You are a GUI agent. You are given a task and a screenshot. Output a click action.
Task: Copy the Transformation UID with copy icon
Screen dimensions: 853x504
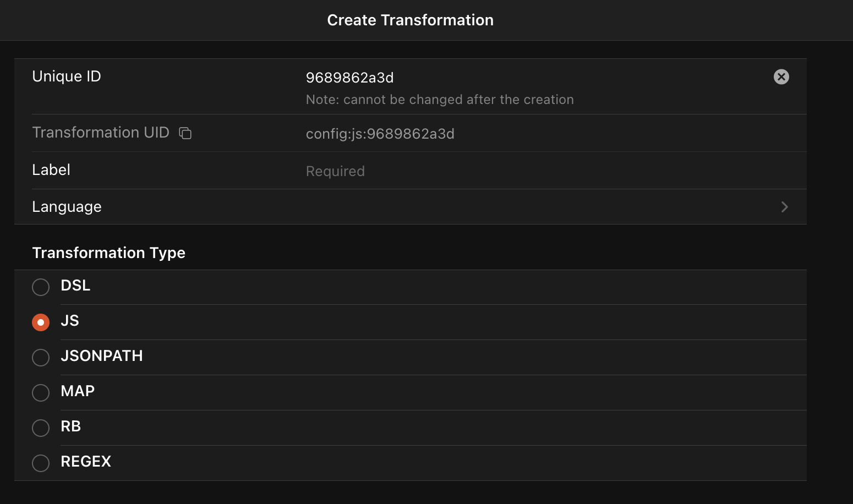coord(185,133)
